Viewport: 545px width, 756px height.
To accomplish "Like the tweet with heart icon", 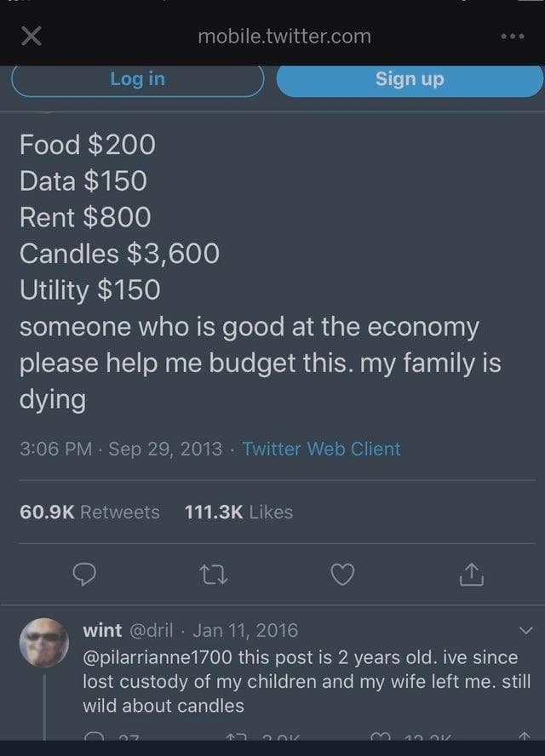I will (x=343, y=574).
